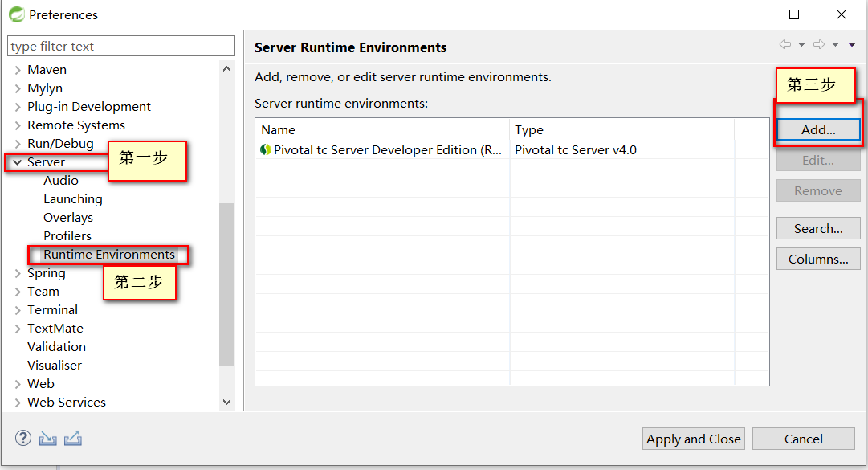Click the Export preferences icon
Viewport: 868px width, 470px height.
(x=73, y=439)
